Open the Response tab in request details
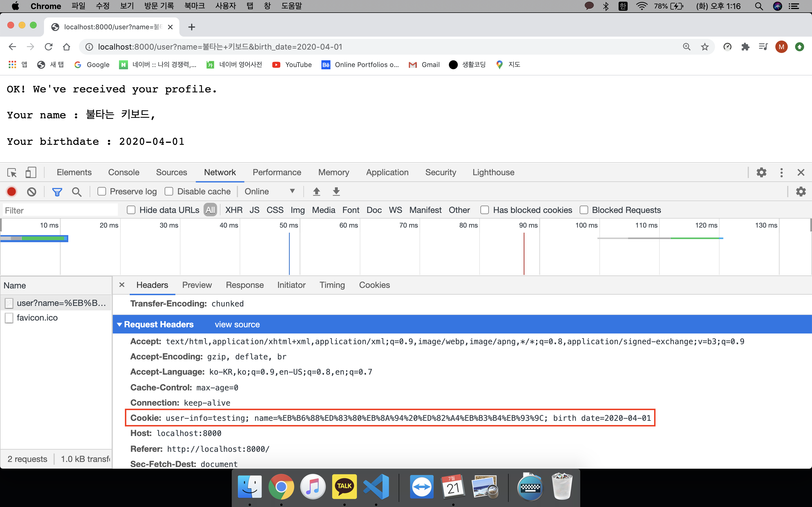Image resolution: width=812 pixels, height=507 pixels. tap(245, 285)
